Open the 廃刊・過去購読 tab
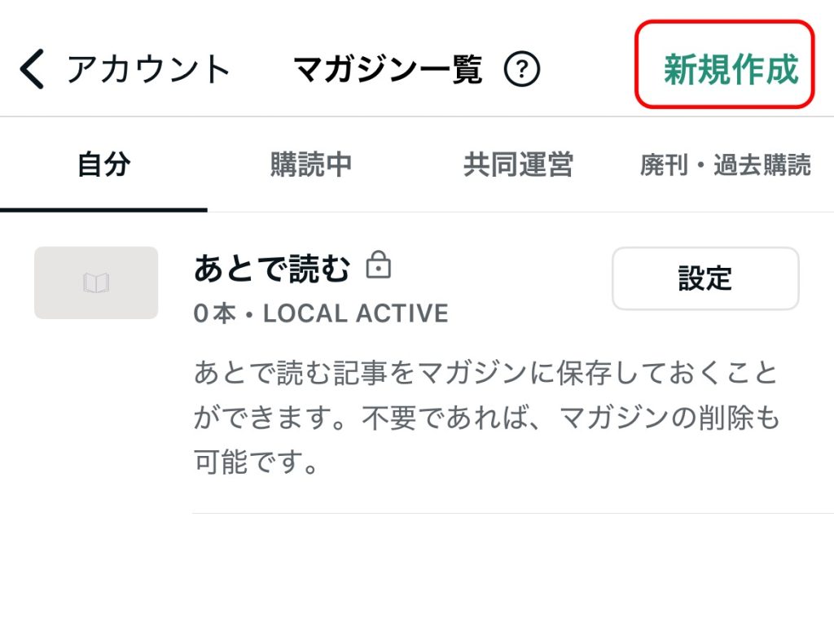834x644 pixels. click(x=726, y=164)
